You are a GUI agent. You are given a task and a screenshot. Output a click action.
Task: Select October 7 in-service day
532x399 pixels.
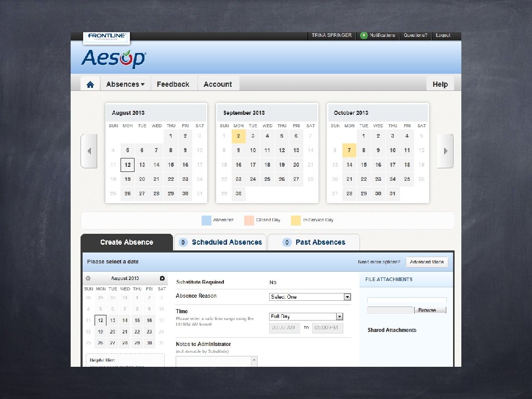[x=349, y=150]
